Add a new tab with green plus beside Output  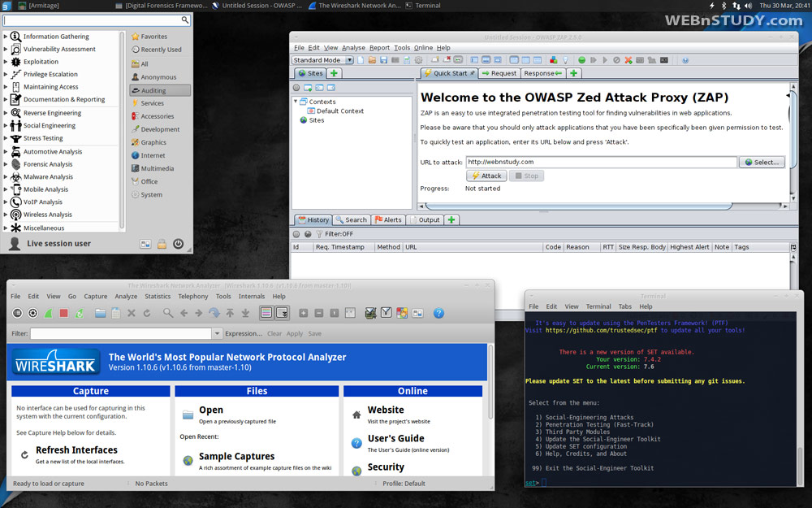point(451,219)
